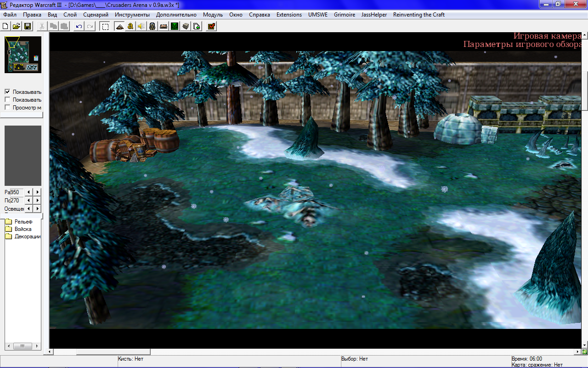Click the 'Игровая камера' overlay text
The width and height of the screenshot is (588, 368).
pyautogui.click(x=548, y=36)
